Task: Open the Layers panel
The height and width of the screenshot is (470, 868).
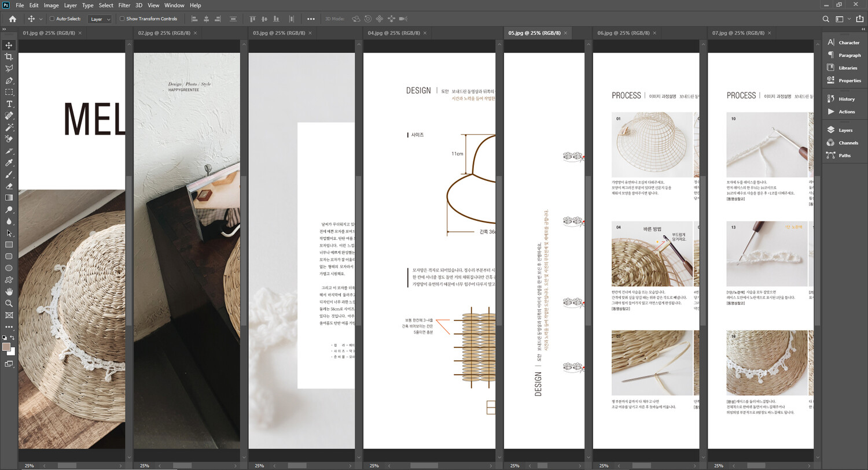Action: (845, 130)
